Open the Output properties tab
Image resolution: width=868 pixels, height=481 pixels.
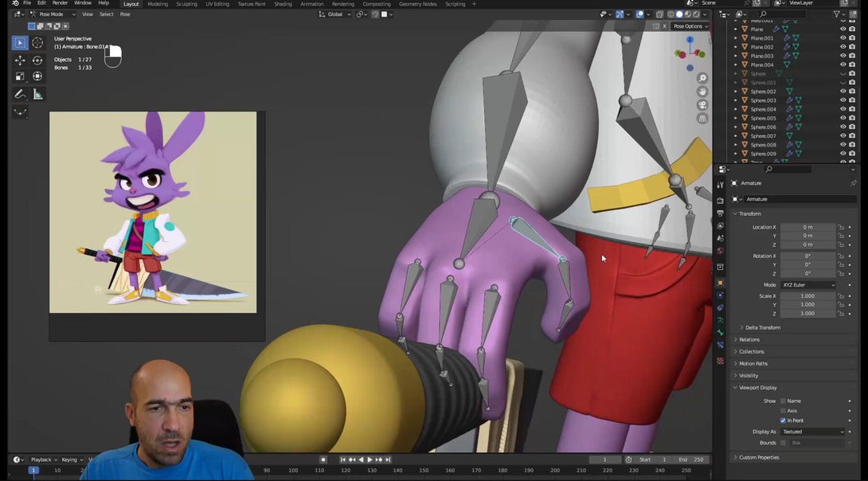coord(720,213)
